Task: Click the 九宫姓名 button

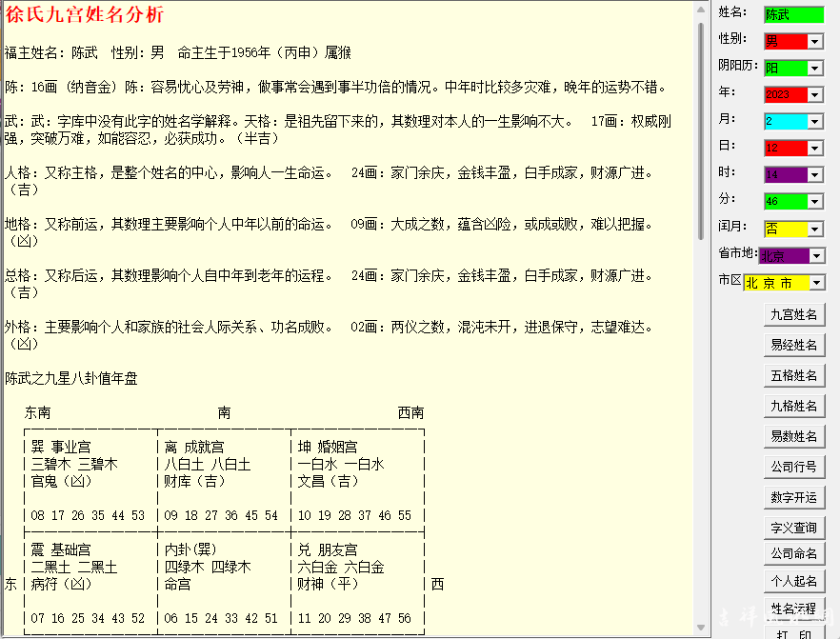Action: [793, 314]
